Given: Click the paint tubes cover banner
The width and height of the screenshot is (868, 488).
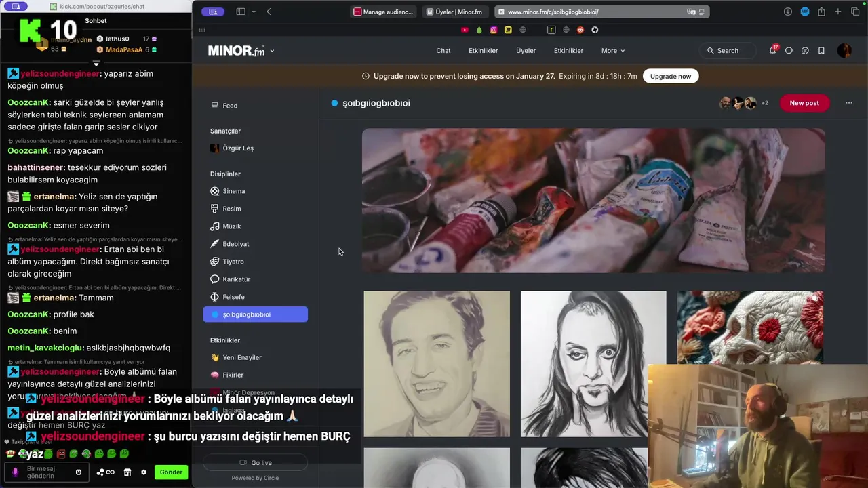Looking at the screenshot, I should point(593,201).
